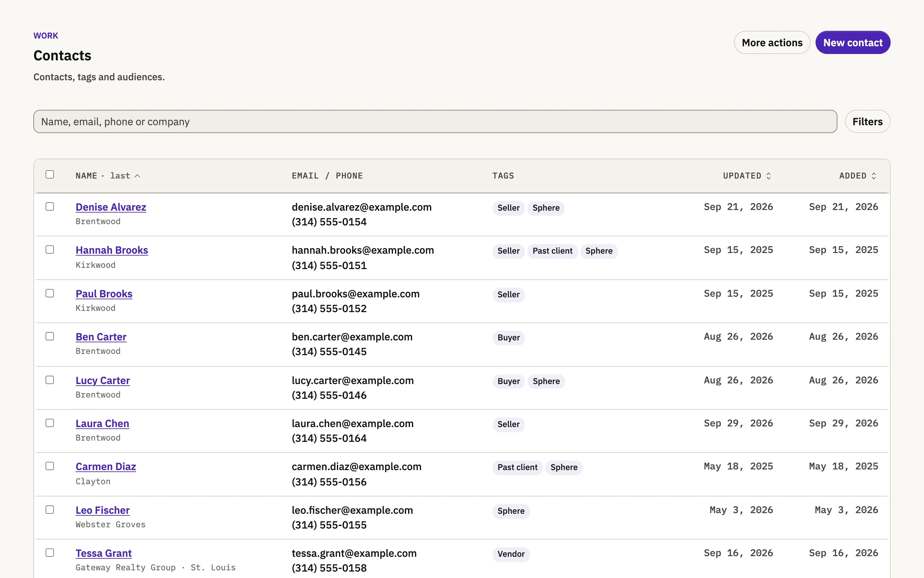Tick Laura Chen's checkbox
This screenshot has width=924, height=578.
point(50,423)
